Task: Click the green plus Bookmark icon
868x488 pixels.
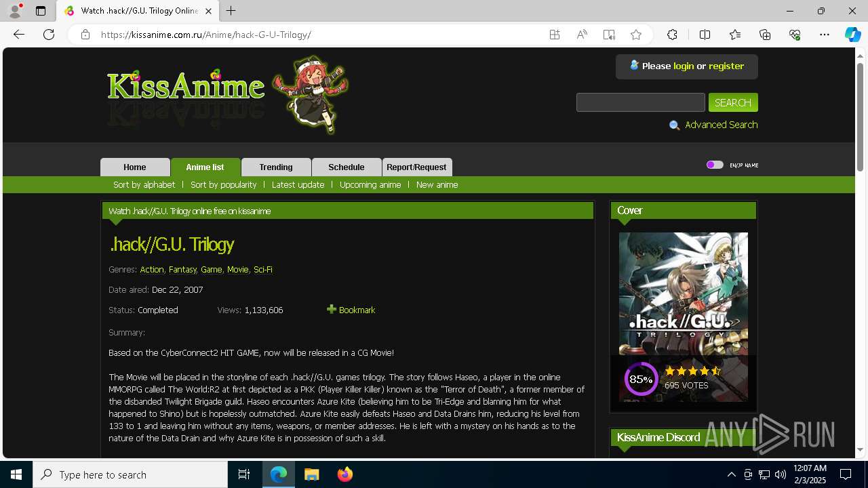Action: (x=332, y=309)
